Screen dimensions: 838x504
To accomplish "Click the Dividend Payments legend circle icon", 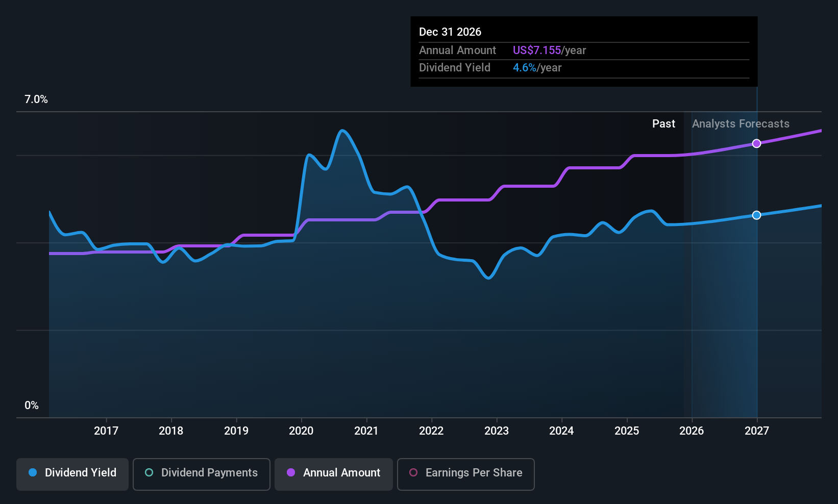I will coord(149,473).
